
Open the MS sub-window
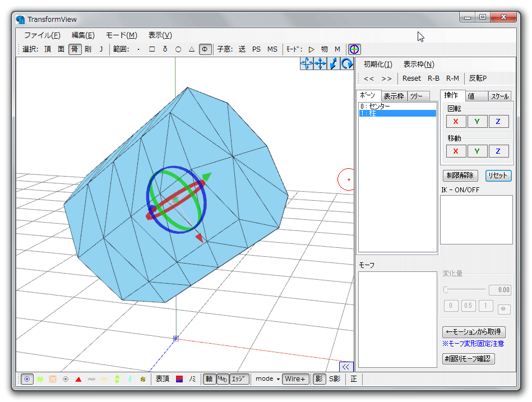pyautogui.click(x=272, y=49)
